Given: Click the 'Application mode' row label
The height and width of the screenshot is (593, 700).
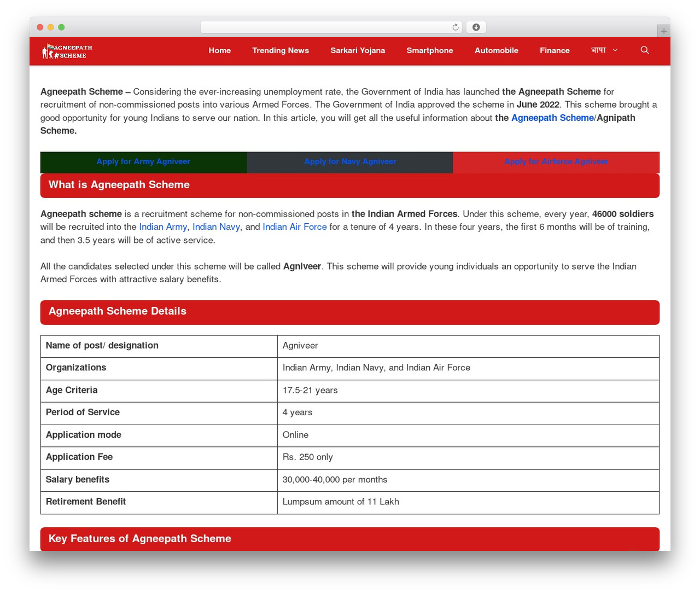Looking at the screenshot, I should coord(159,435).
